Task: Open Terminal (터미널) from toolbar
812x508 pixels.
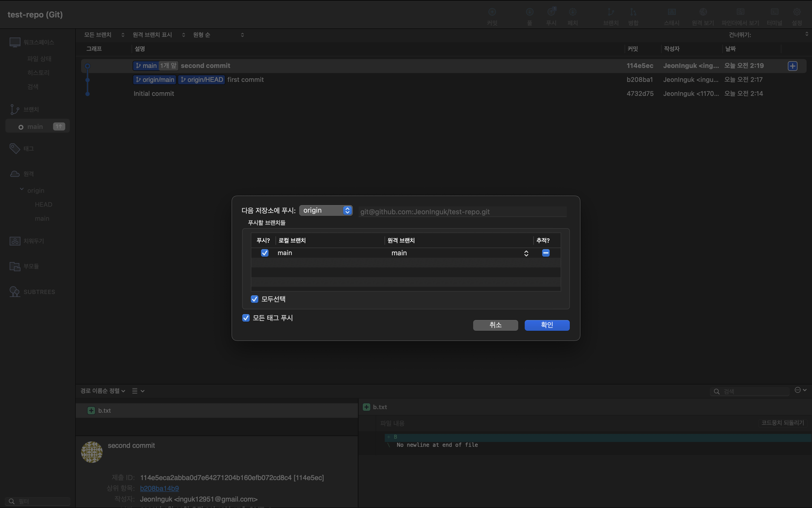Action: click(x=774, y=12)
